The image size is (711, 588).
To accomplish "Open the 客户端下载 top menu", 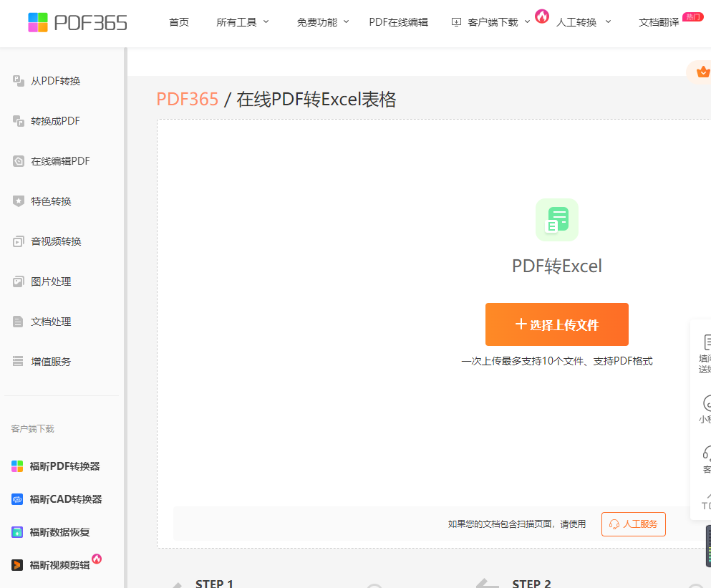I will click(x=491, y=22).
